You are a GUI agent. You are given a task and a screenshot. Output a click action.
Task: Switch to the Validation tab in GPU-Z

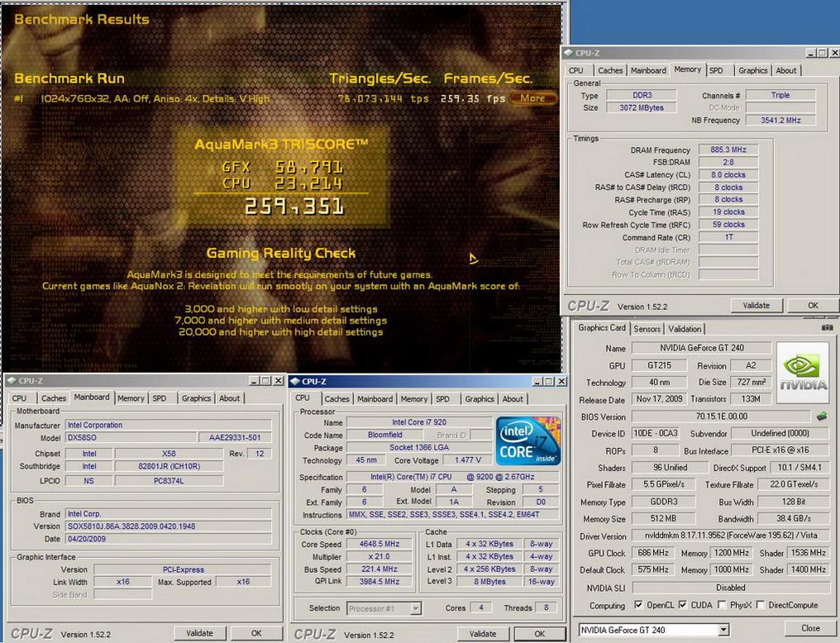pos(684,329)
